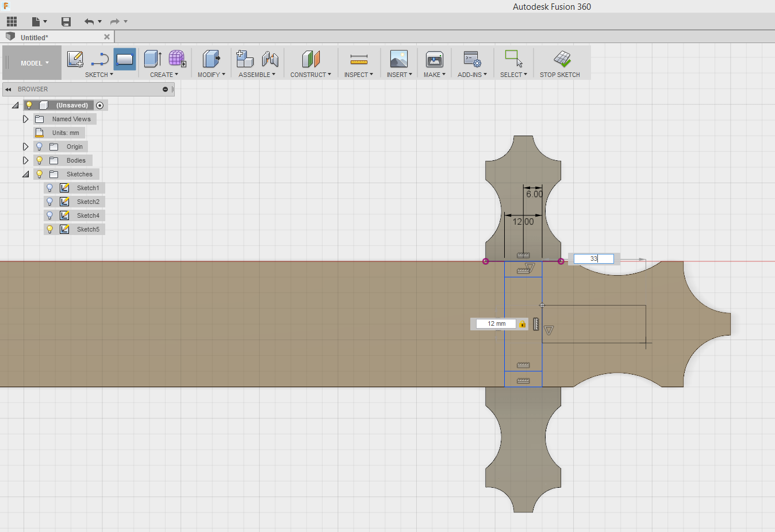The width and height of the screenshot is (775, 532).
Task: Open the CONSTRUCT menu
Action: [310, 75]
